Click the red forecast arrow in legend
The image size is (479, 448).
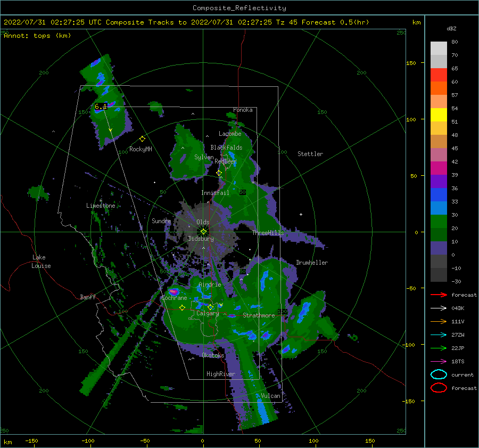439,295
